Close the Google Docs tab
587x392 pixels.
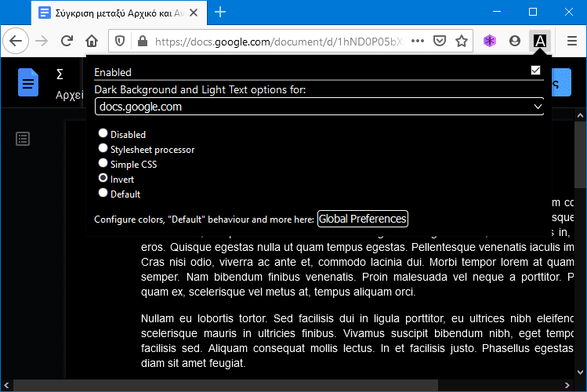(x=194, y=13)
